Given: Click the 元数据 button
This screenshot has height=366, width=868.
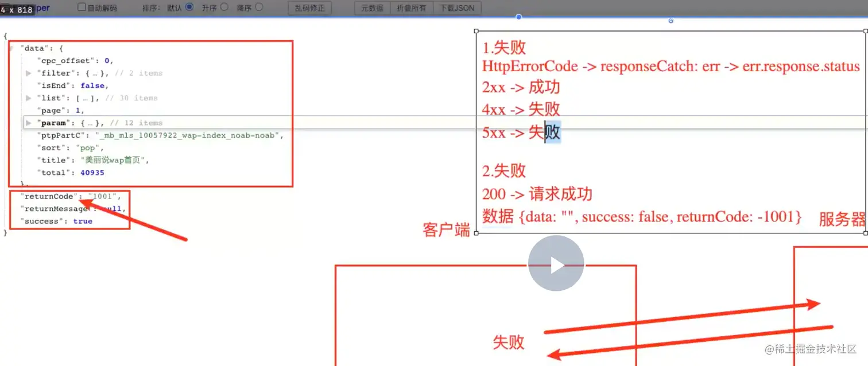Looking at the screenshot, I should pos(372,8).
